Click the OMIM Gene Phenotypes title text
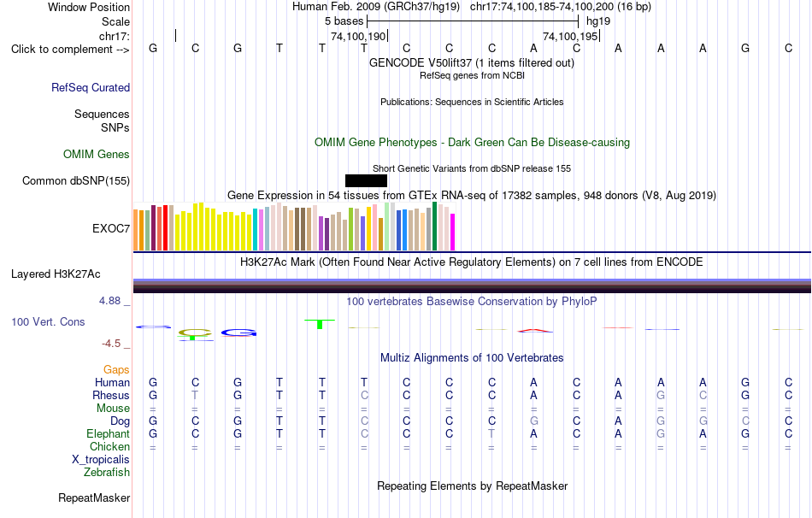The height and width of the screenshot is (518, 812). coord(473,143)
